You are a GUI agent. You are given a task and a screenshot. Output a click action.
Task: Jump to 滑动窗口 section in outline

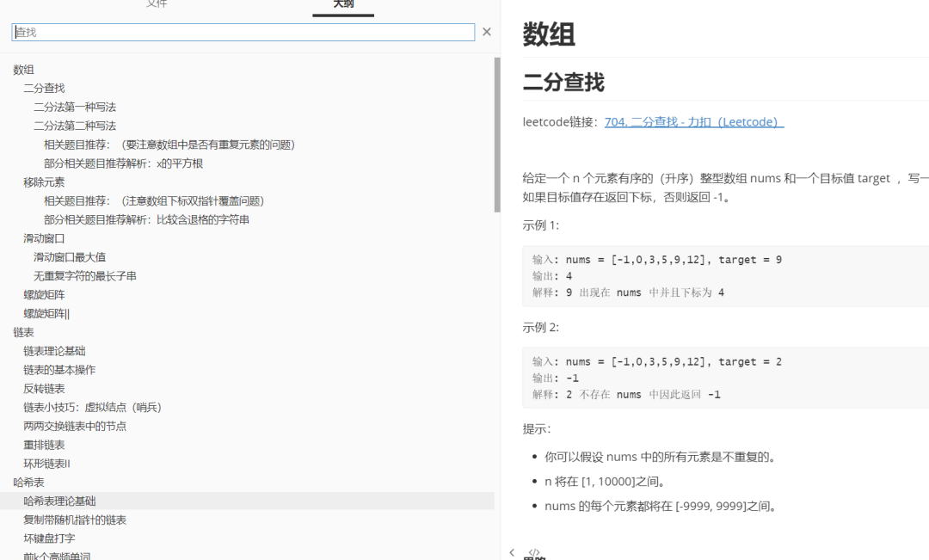tap(44, 238)
